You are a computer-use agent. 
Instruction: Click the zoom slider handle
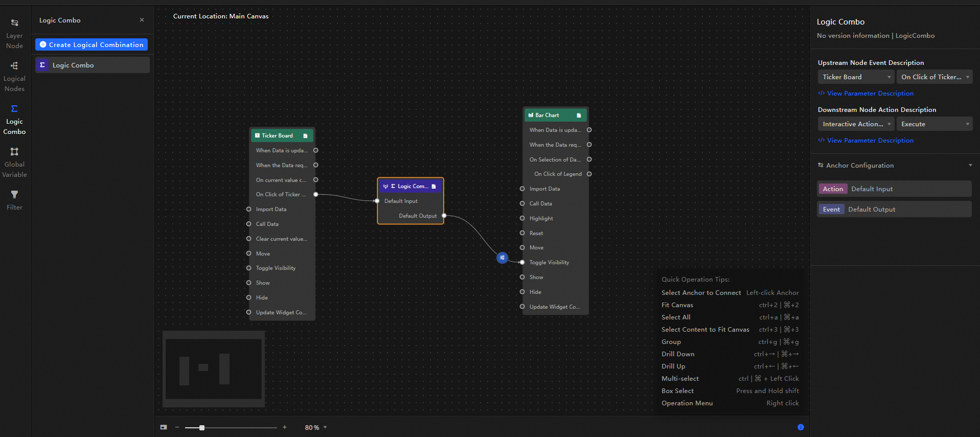pyautogui.click(x=202, y=427)
